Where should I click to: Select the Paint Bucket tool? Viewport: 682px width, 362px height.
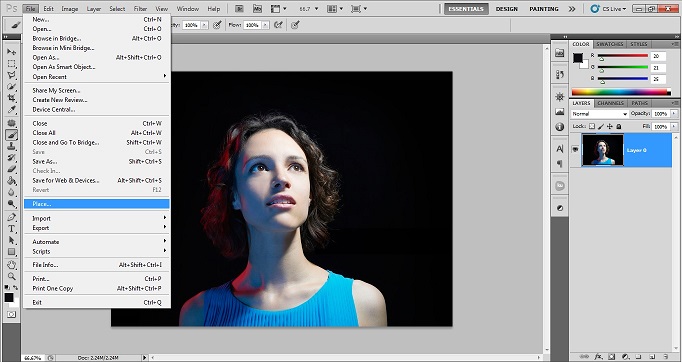(11, 181)
